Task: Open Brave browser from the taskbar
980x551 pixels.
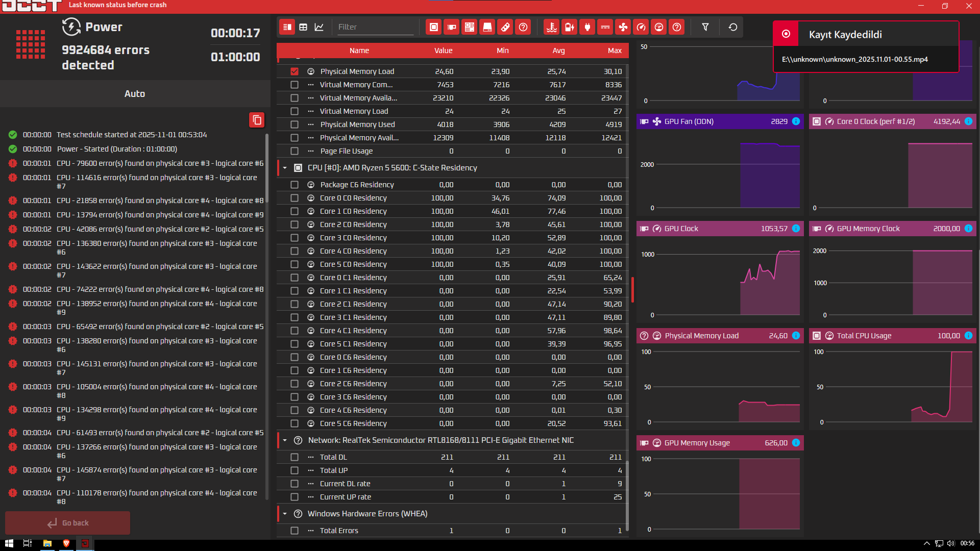Action: (x=66, y=543)
